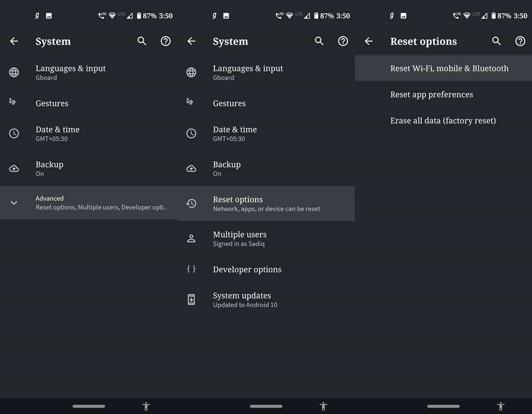Screen dimensions: 532x414
Task: Select Reset Wi-Fi, mobile & Bluetooth
Action: point(444,68)
